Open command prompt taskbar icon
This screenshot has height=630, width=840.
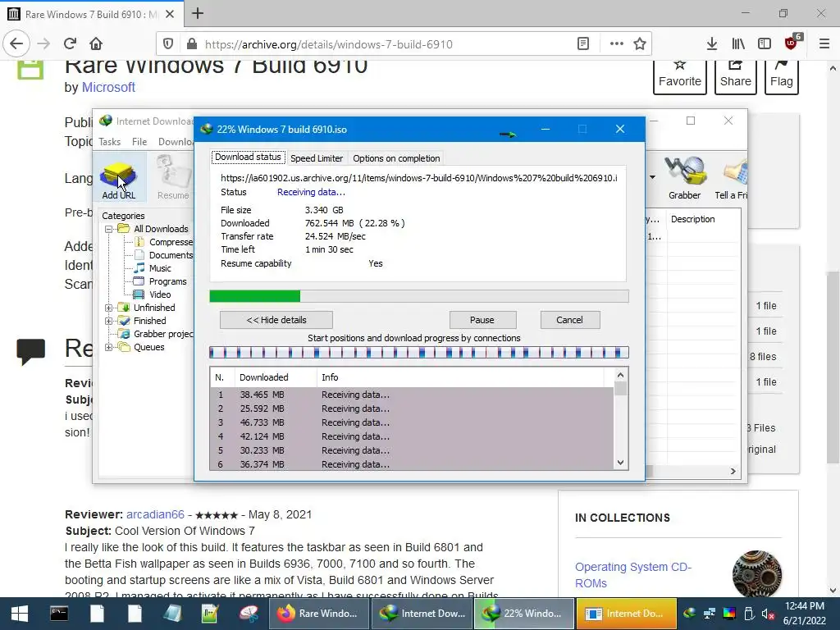tap(59, 614)
